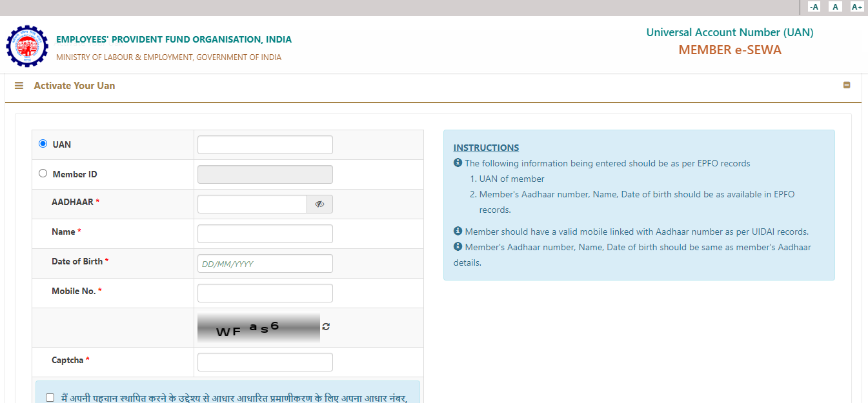Click the Employees' Provident Fund Organisation title
The image size is (868, 405).
click(174, 39)
